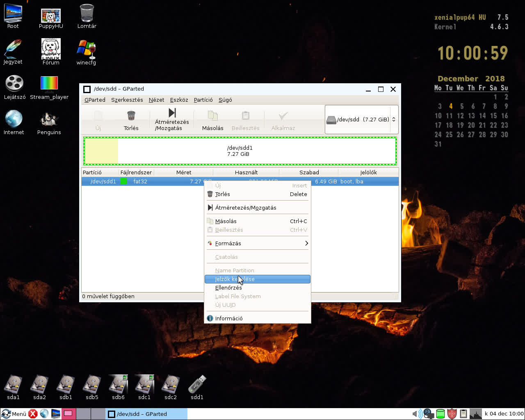
Task: Open the Lomtár trash icon
Action: click(87, 16)
